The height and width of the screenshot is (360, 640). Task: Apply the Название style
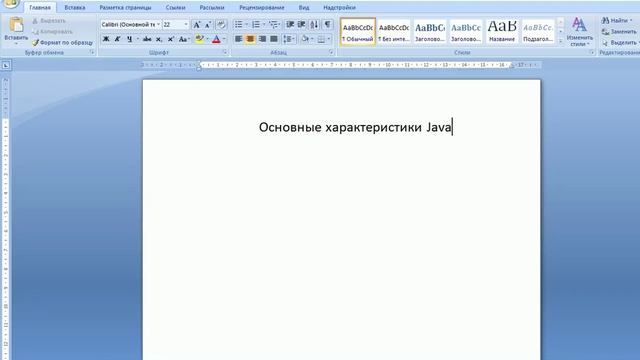(502, 31)
